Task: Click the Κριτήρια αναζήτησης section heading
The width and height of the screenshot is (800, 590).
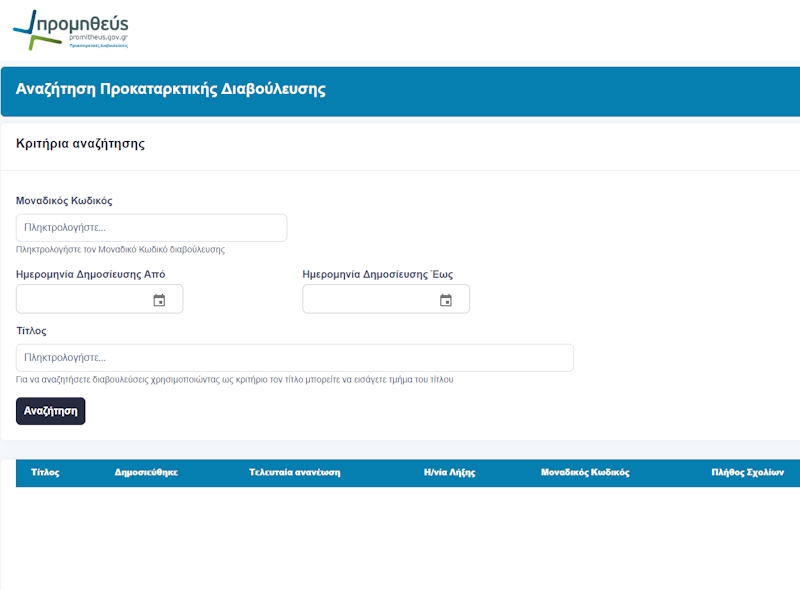Action: (x=81, y=144)
